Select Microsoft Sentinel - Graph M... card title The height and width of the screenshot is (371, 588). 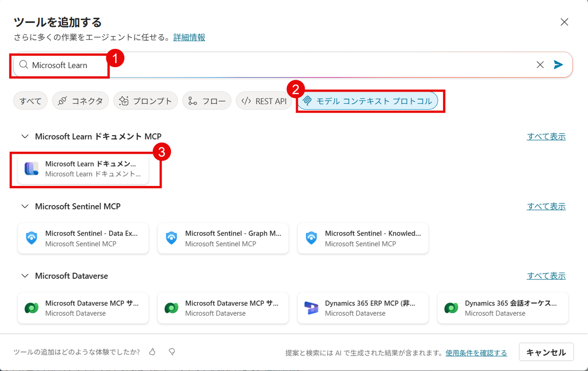233,233
